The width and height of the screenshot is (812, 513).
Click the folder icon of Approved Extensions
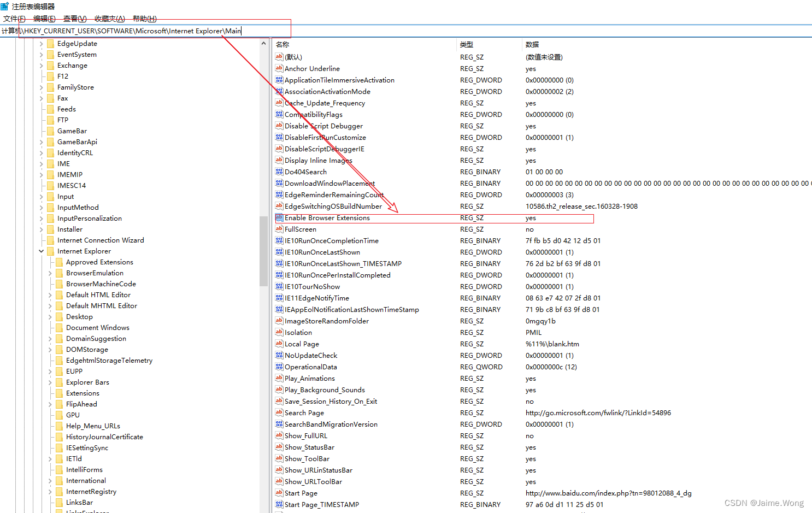pyautogui.click(x=59, y=262)
